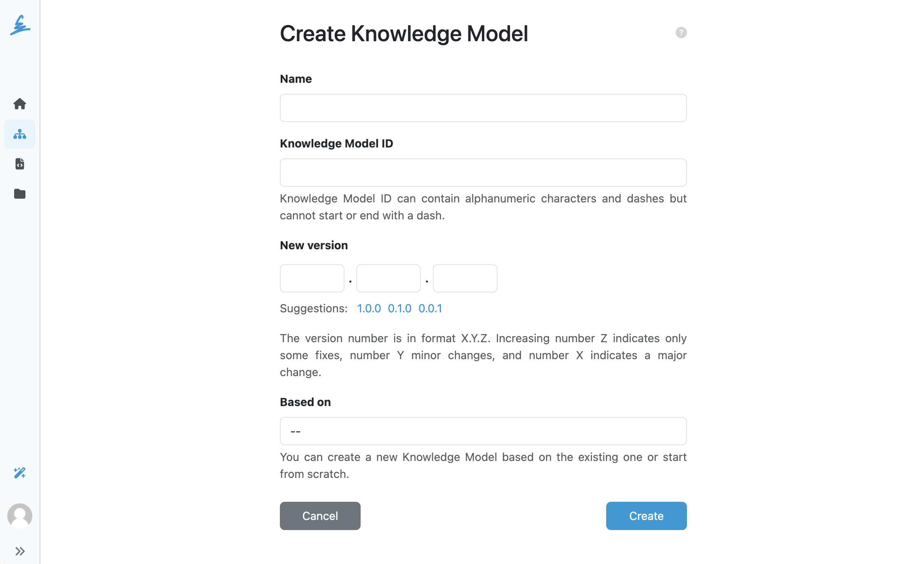The width and height of the screenshot is (924, 564).
Task: Click the AI magic wand sidebar icon
Action: [x=19, y=474]
